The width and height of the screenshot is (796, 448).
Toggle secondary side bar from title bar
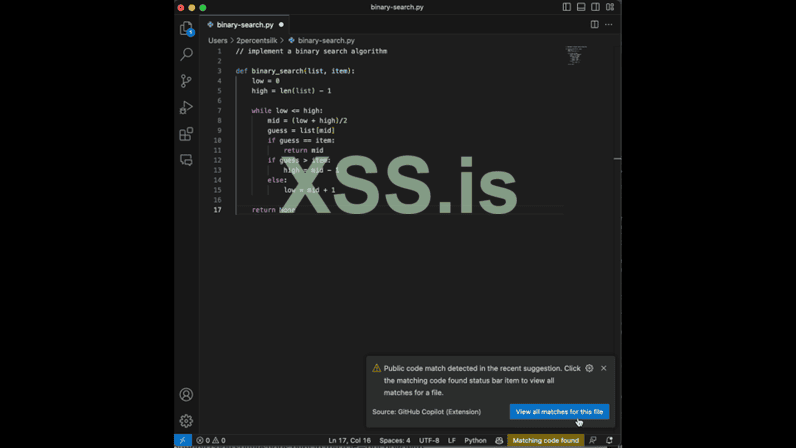pos(595,7)
